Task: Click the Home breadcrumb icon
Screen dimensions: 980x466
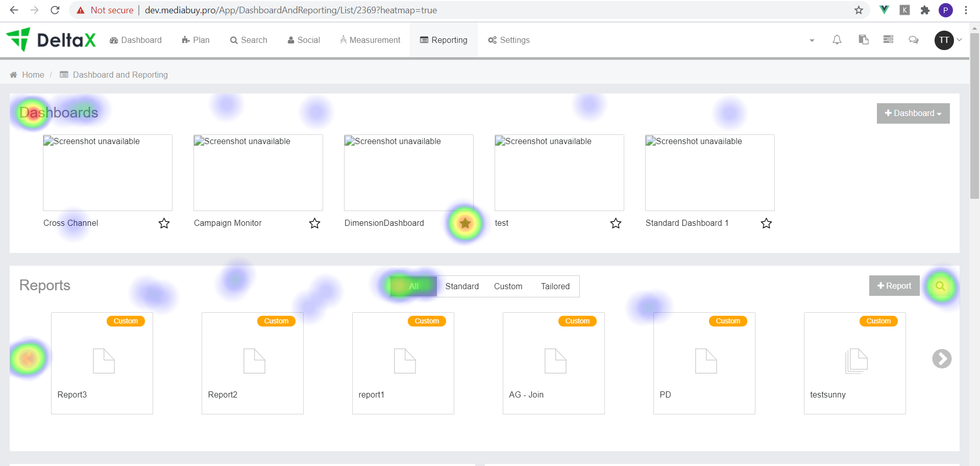Action: pyautogui.click(x=13, y=75)
